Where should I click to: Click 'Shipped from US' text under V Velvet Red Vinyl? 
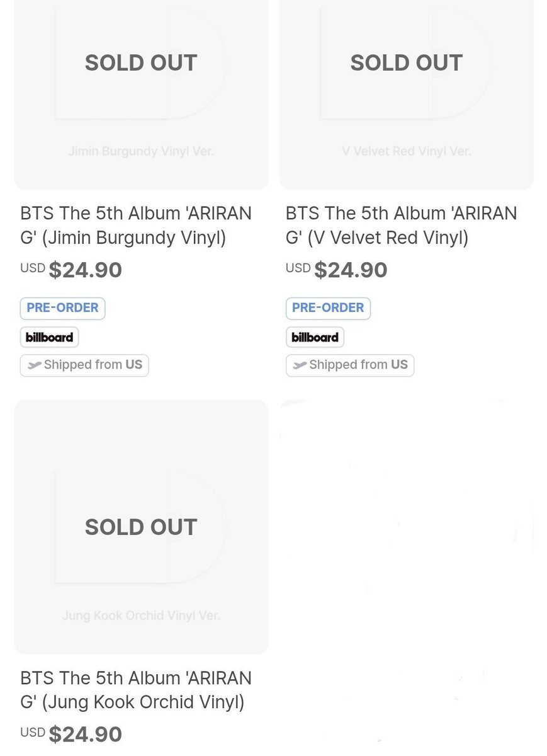click(x=359, y=365)
